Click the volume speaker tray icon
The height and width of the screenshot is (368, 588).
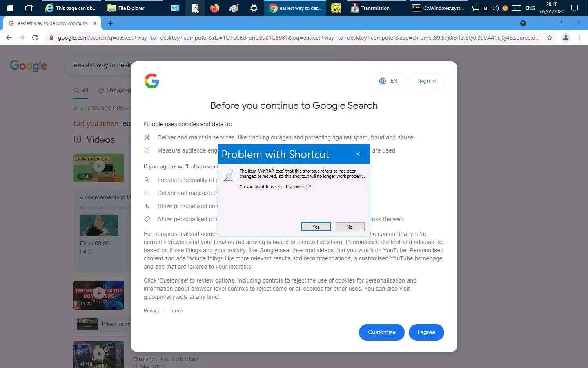495,8
